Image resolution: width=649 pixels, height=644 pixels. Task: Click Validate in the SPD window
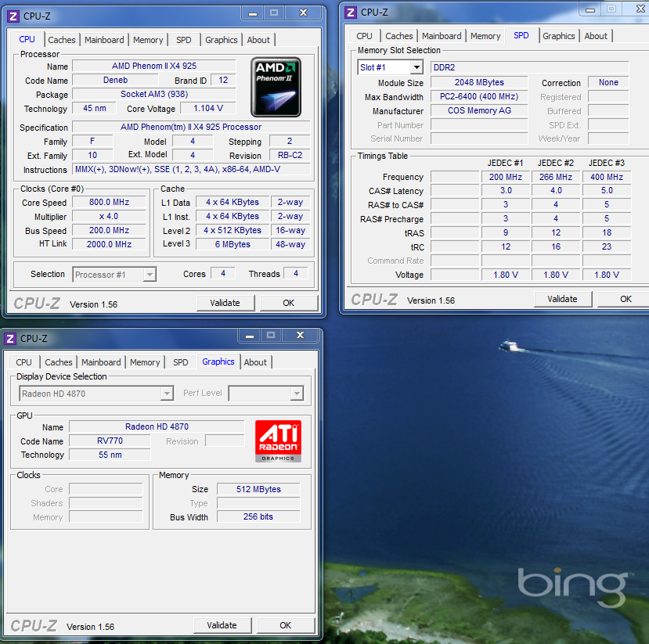(563, 299)
